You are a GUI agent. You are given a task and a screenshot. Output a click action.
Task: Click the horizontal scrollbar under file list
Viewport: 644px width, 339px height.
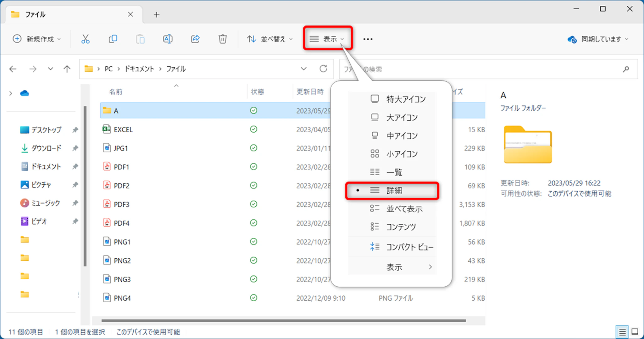click(283, 321)
